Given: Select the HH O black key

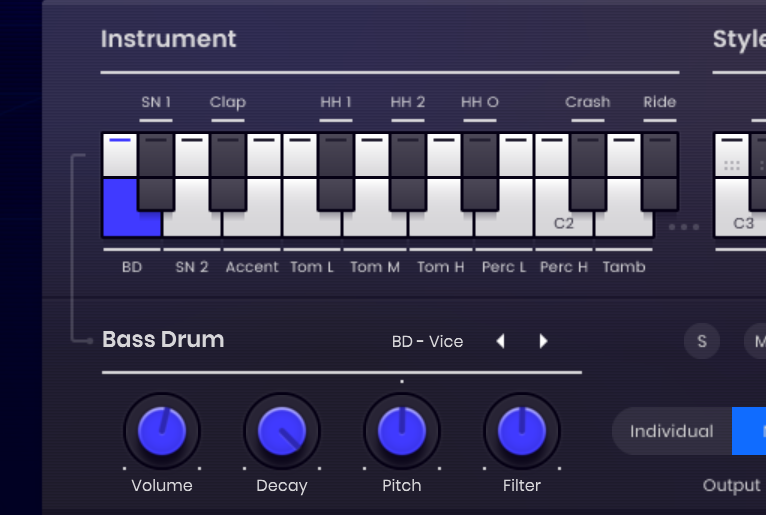Looking at the screenshot, I should (x=480, y=171).
